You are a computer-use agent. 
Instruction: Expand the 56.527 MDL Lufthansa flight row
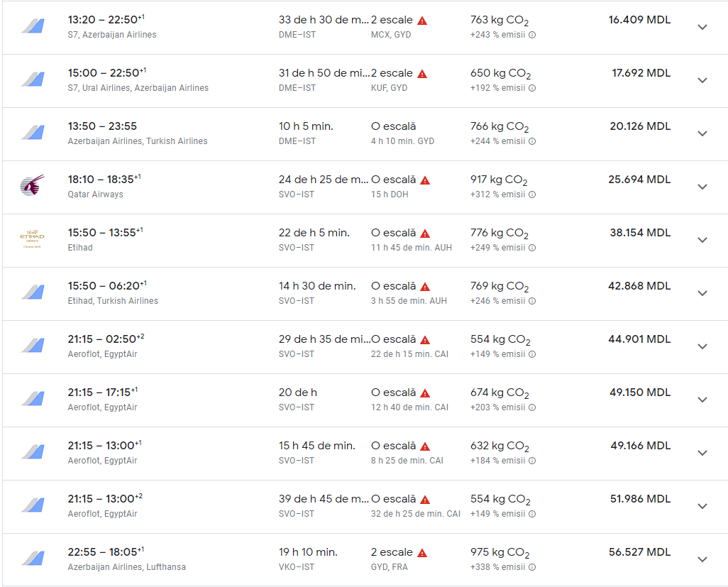(702, 559)
